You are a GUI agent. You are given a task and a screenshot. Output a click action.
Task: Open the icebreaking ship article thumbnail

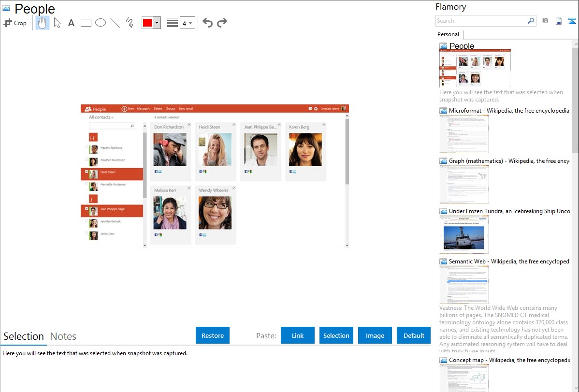(464, 234)
